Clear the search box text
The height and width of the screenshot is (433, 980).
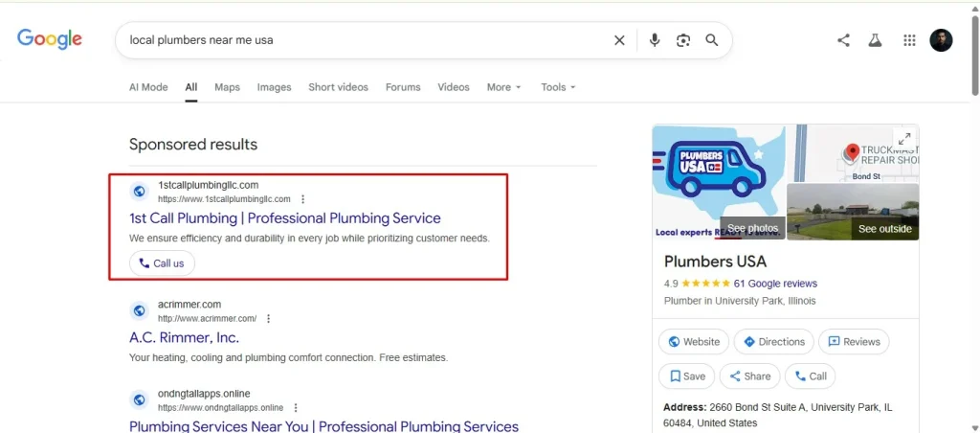point(619,40)
